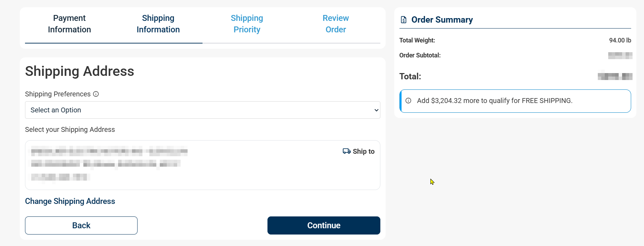Image resolution: width=644 pixels, height=246 pixels.
Task: Click the Order Subtotal label
Action: coord(420,55)
